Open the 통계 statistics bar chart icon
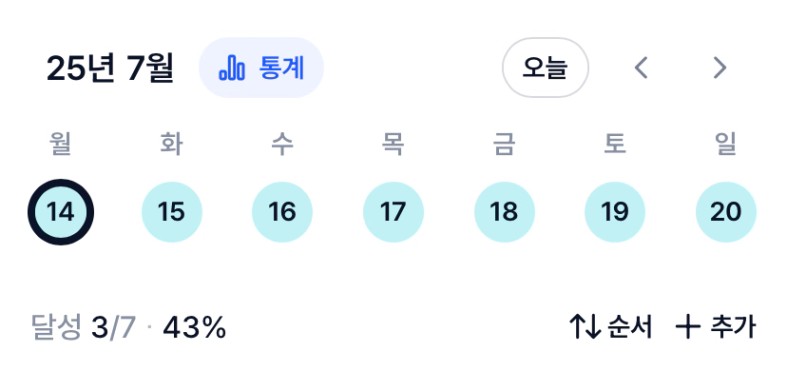This screenshot has height=371, width=787. (232, 68)
